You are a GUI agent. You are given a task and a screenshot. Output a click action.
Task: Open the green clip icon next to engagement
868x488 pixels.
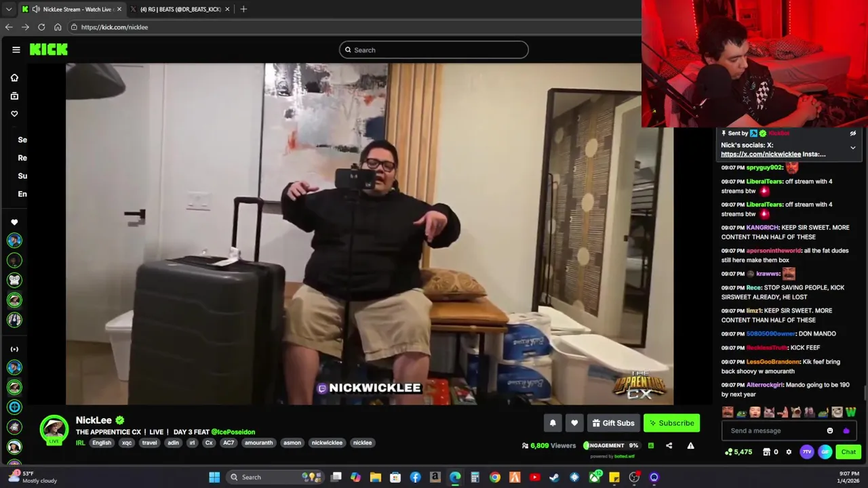pyautogui.click(x=651, y=445)
